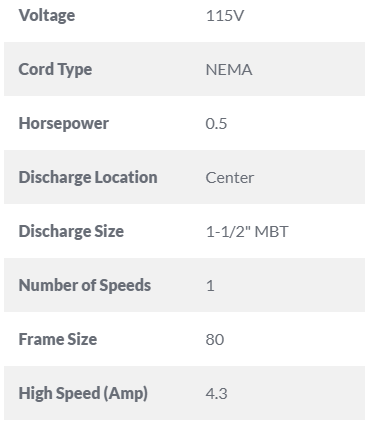Select the Frame Size value 80
The height and width of the screenshot is (421, 367).
pos(215,340)
